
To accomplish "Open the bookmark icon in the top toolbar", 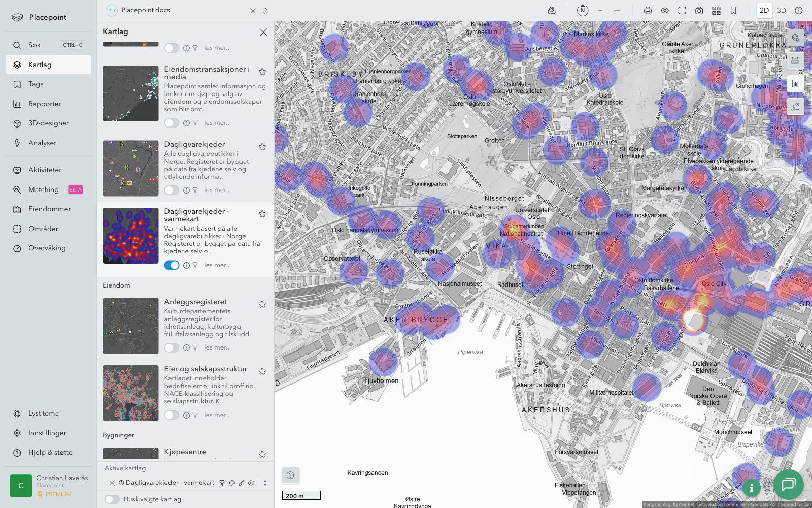I will pos(733,10).
